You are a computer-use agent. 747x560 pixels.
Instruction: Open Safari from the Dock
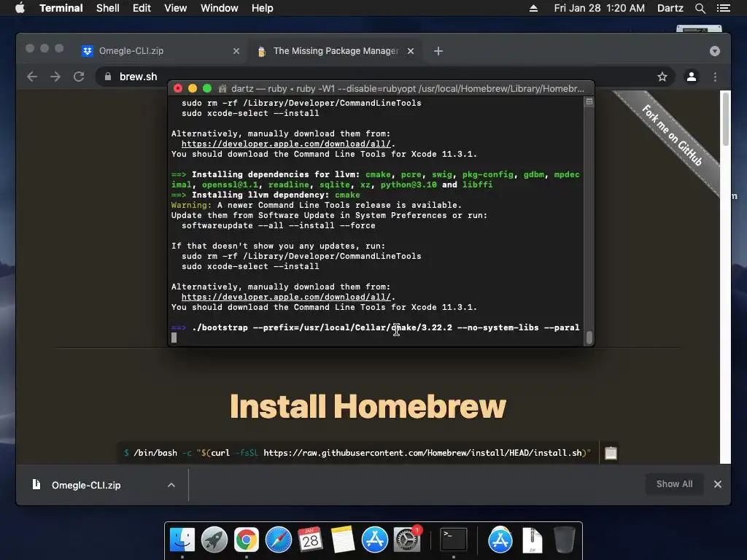(278, 540)
